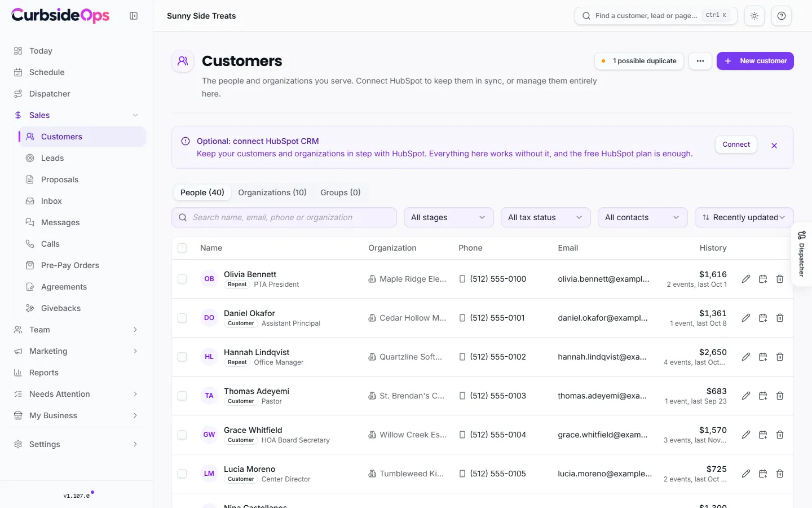Open Leads in the sidebar
This screenshot has height=508, width=812.
pos(82,158)
